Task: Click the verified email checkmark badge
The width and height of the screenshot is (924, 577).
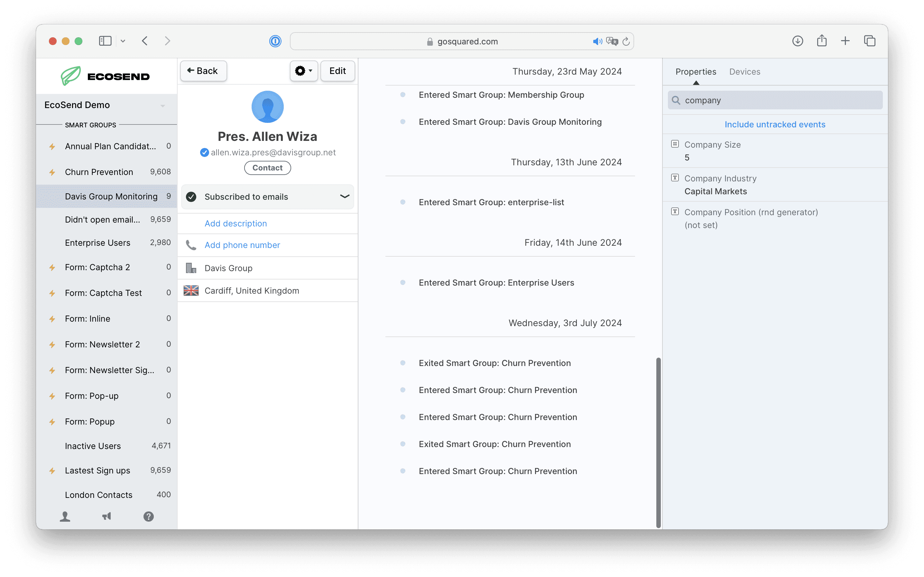Action: pos(204,153)
